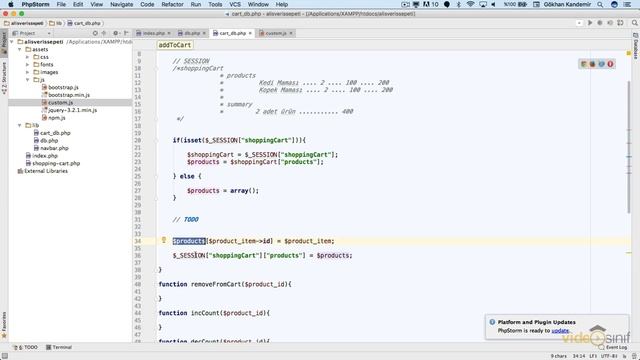Switch to the index.php editor tab
The image size is (640, 360).
coord(153,33)
